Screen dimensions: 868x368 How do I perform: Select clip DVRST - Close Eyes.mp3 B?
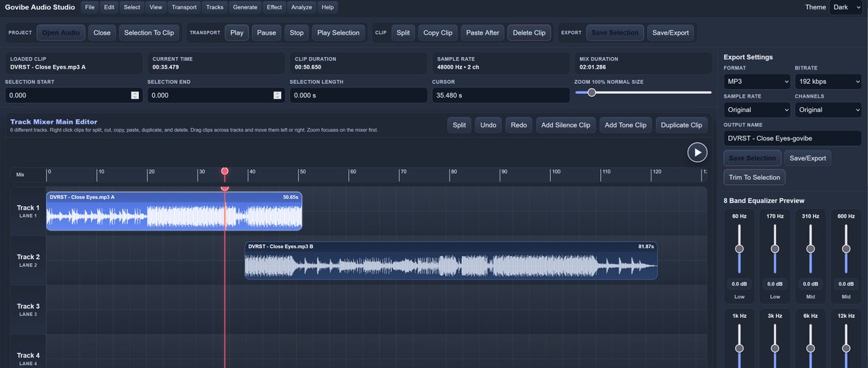click(451, 260)
